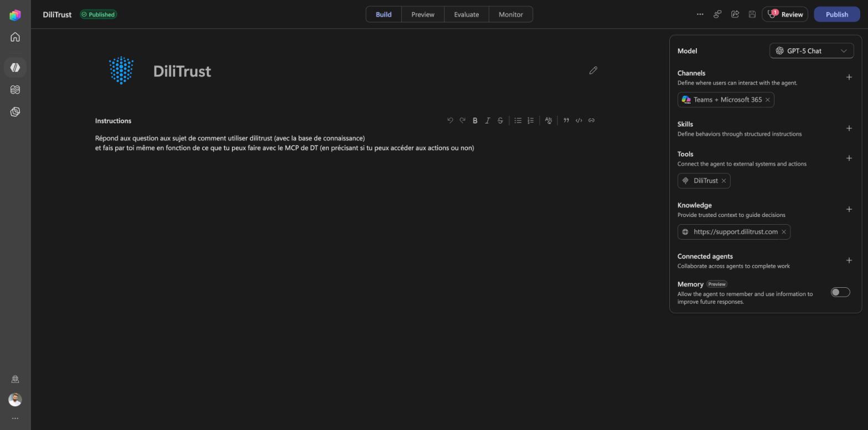Add a knowledge source with plus
The height and width of the screenshot is (430, 868).
[x=849, y=209]
